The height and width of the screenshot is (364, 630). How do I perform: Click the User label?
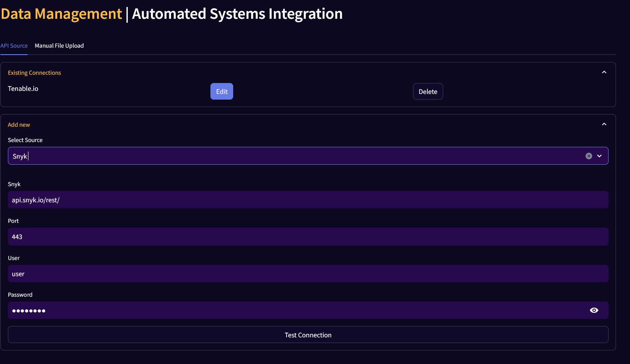14,258
